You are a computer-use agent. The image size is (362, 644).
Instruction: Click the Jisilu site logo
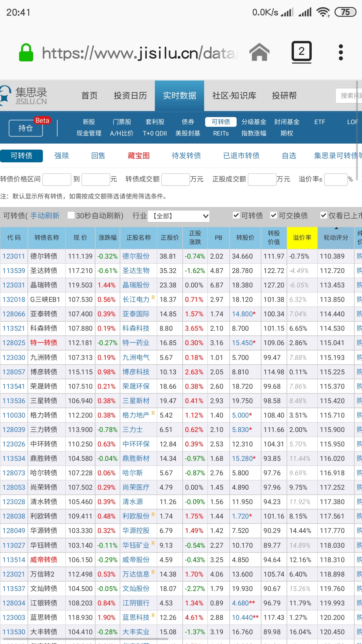[24, 96]
